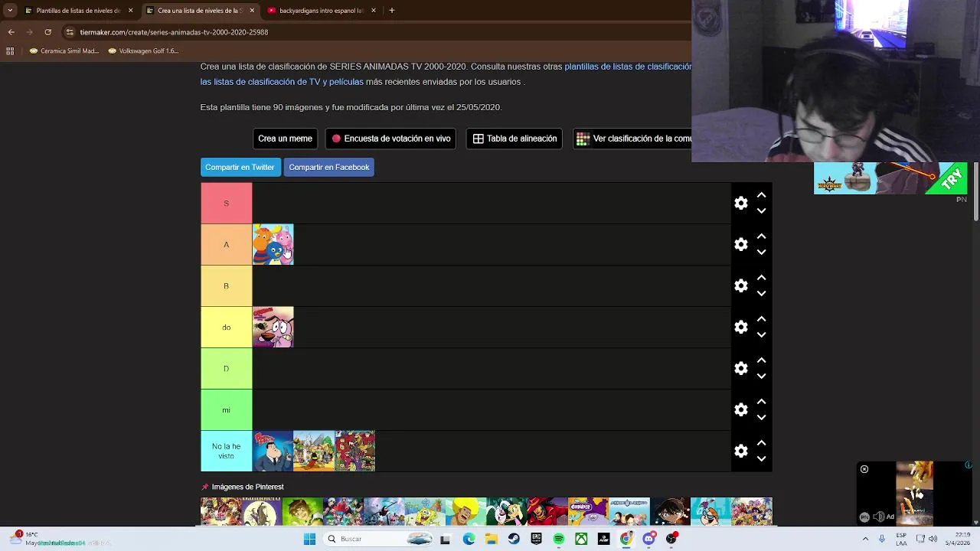Move tier B row up

762,278
